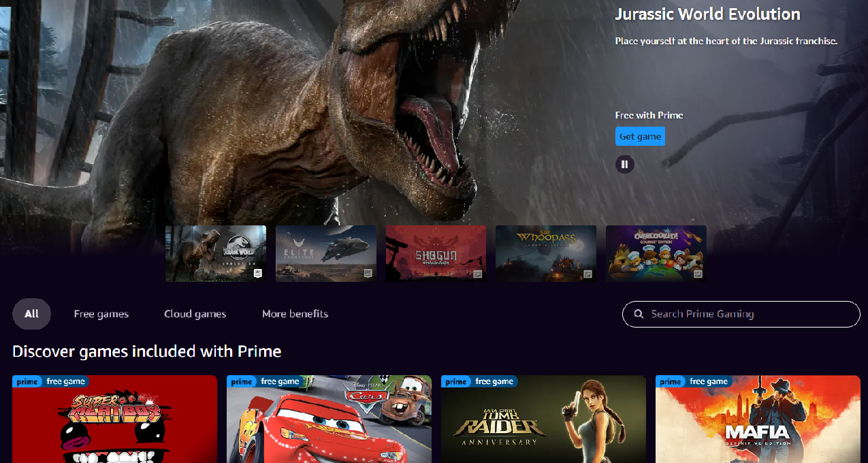This screenshot has width=868, height=463.
Task: Click the search magnifier icon
Action: [639, 314]
